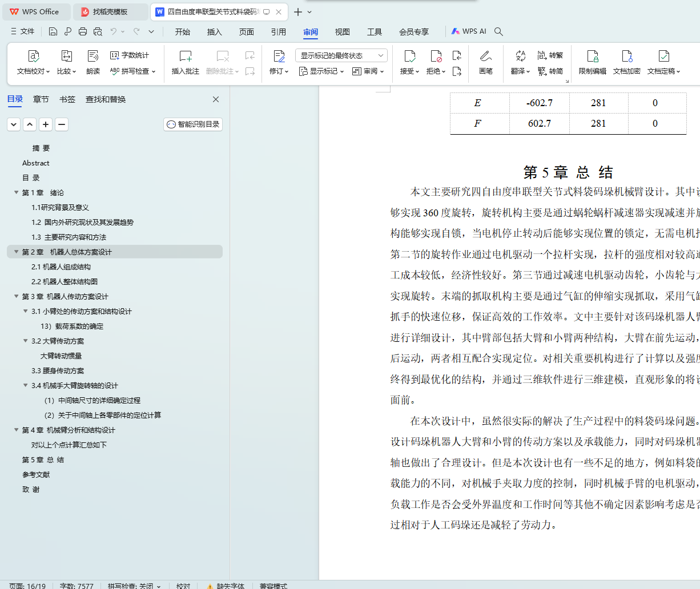Click the print icon in quick access toolbar
Image resolution: width=700 pixels, height=589 pixels.
(x=83, y=31)
